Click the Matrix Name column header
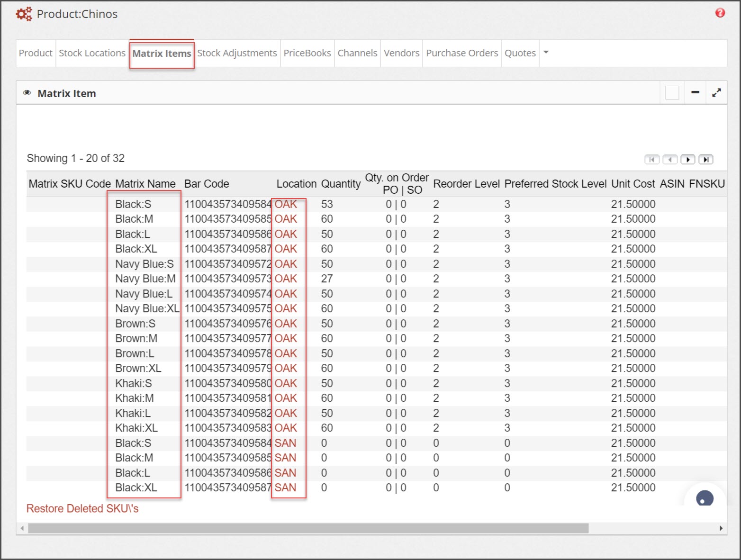 [145, 184]
